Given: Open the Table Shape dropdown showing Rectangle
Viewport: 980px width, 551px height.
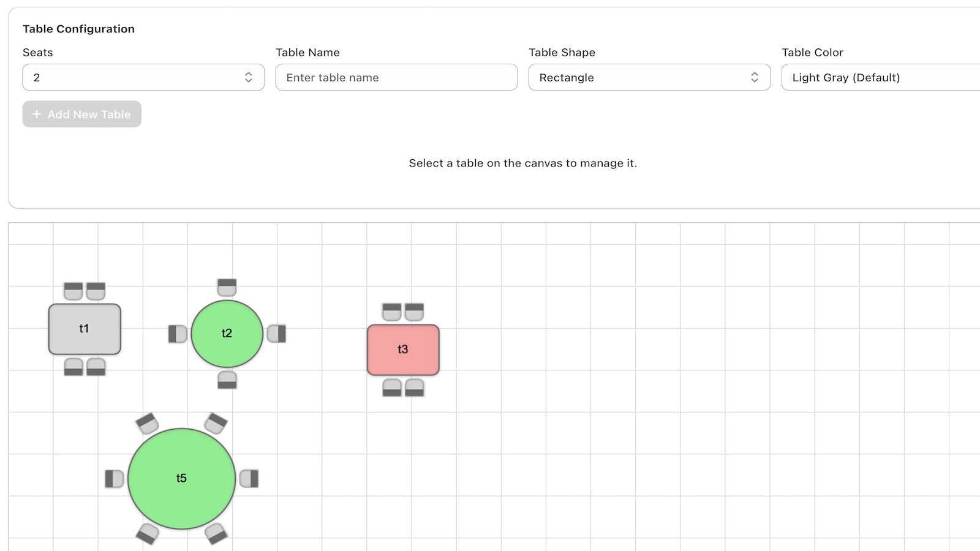Looking at the screenshot, I should point(649,77).
